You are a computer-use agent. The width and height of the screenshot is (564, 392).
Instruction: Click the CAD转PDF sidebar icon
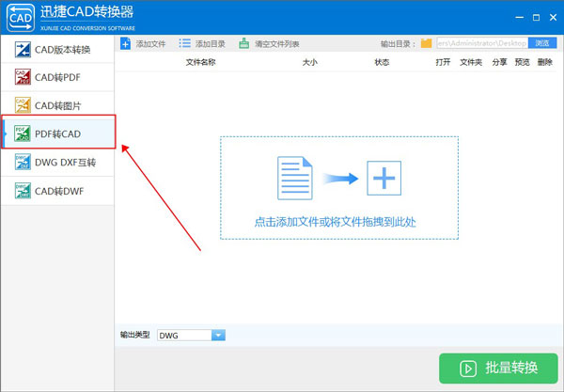(x=23, y=77)
